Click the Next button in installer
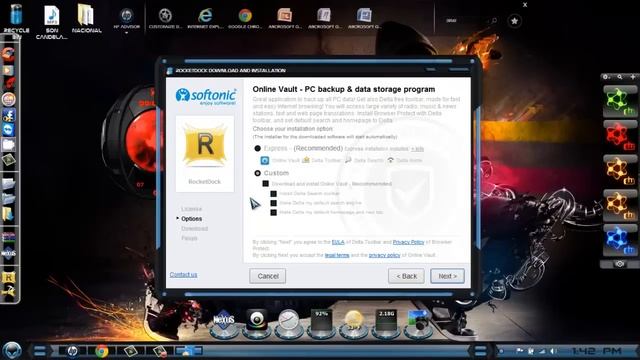Image resolution: width=640 pixels, height=360 pixels. 447,276
